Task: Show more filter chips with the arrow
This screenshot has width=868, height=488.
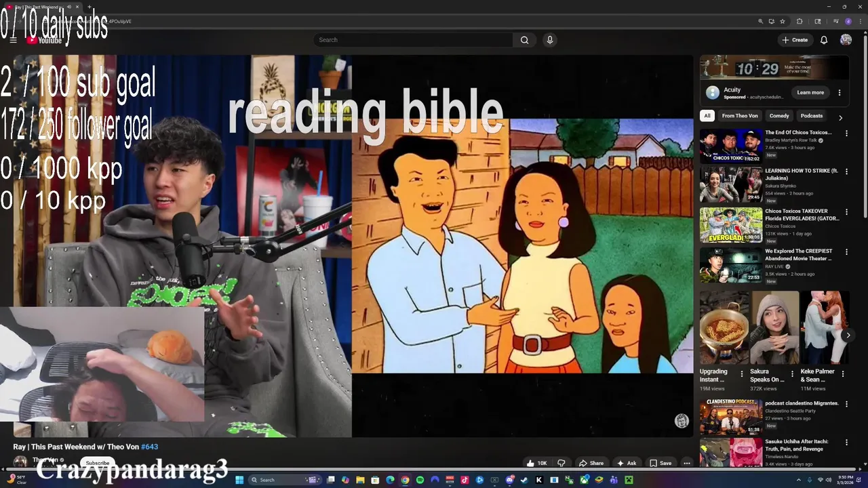Action: (840, 117)
